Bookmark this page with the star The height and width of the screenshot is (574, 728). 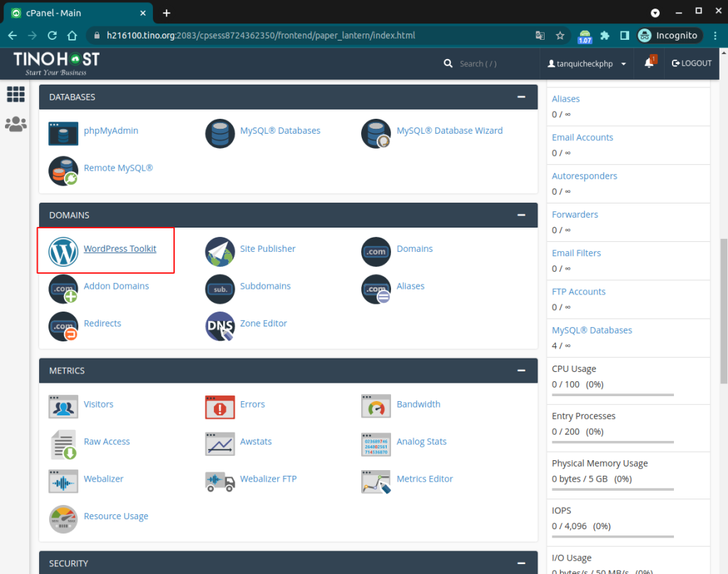(x=560, y=36)
